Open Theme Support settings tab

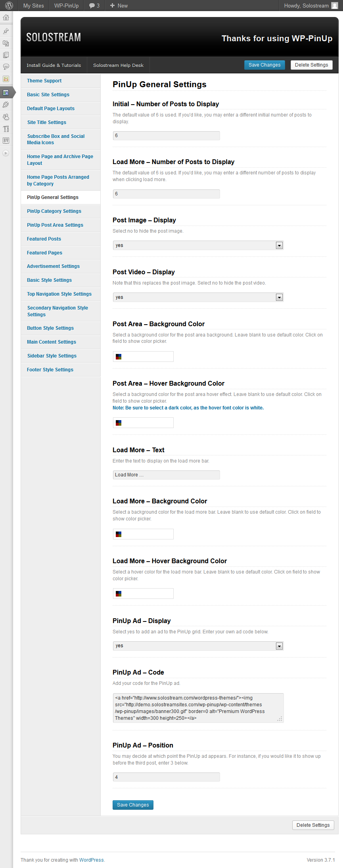coord(61,81)
